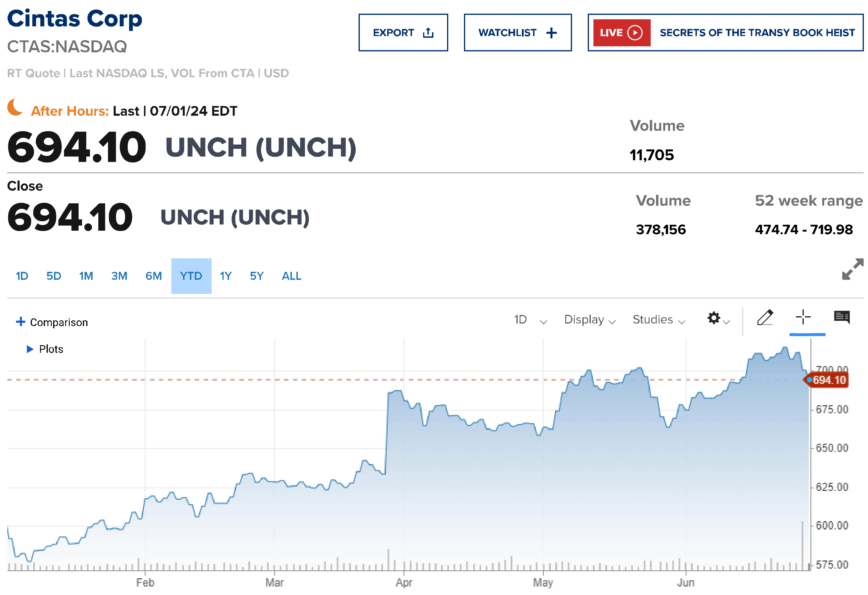This screenshot has width=868, height=595.
Task: Click the export share icon
Action: click(428, 33)
